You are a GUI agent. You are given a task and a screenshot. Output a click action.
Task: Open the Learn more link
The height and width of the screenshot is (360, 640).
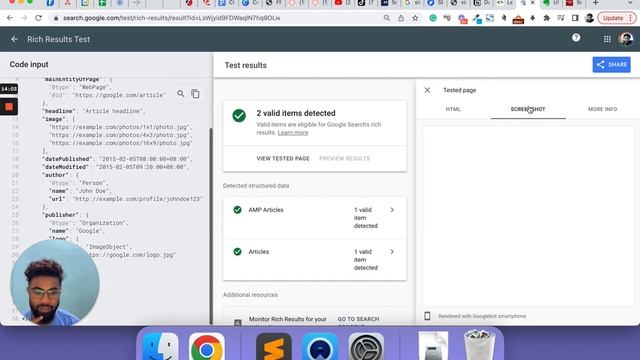293,133
